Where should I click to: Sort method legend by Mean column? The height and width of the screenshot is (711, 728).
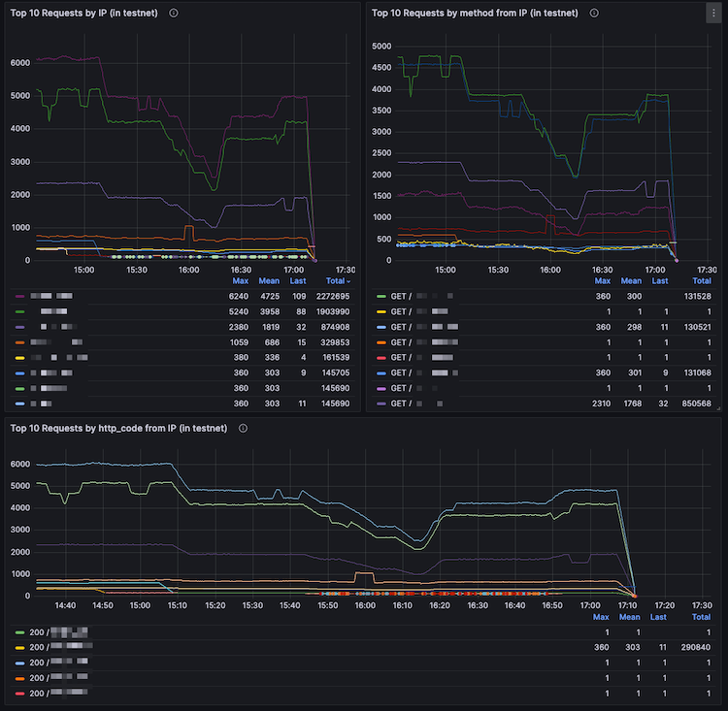tap(632, 281)
